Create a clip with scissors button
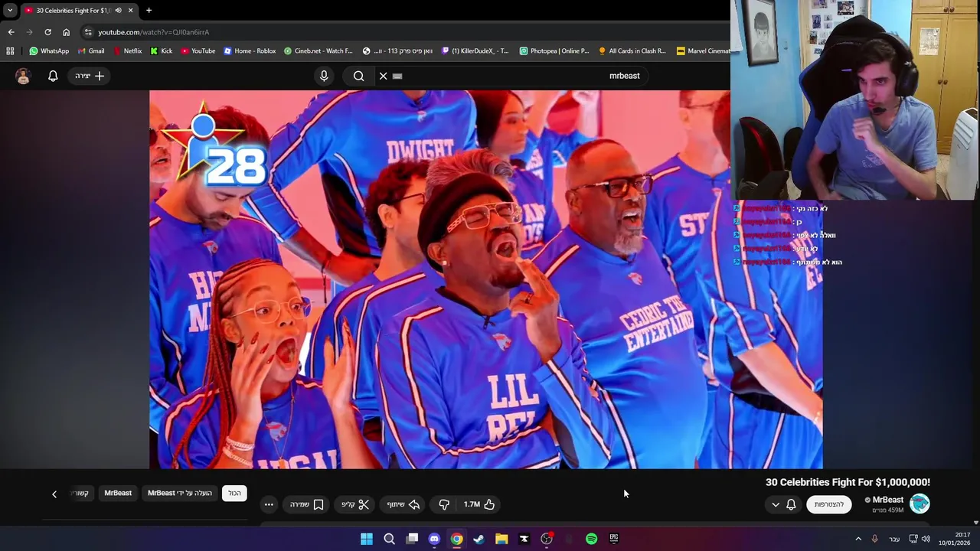 355,504
